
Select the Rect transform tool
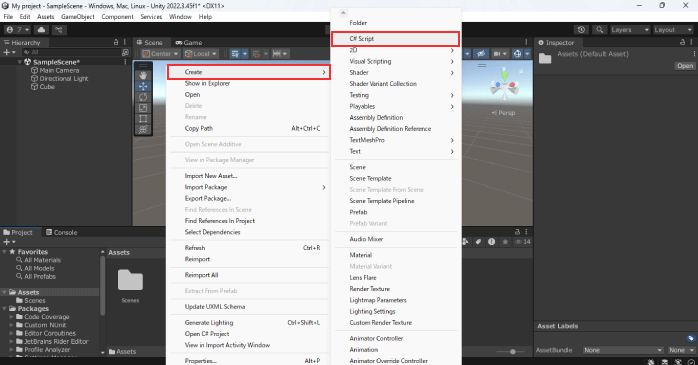[x=143, y=118]
